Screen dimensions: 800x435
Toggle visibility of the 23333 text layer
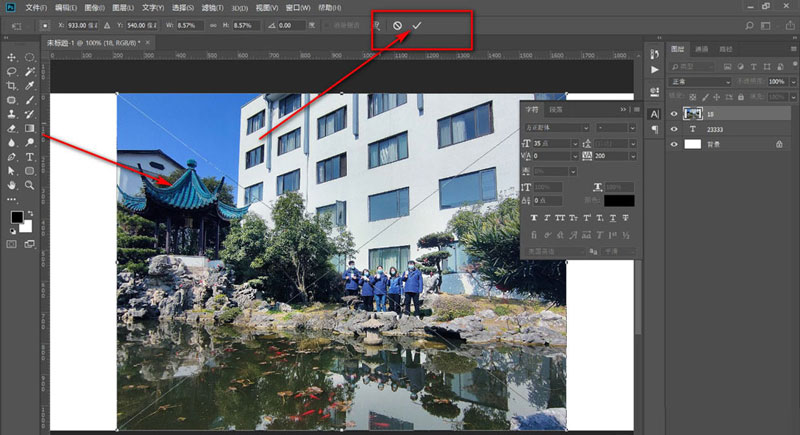coord(674,129)
